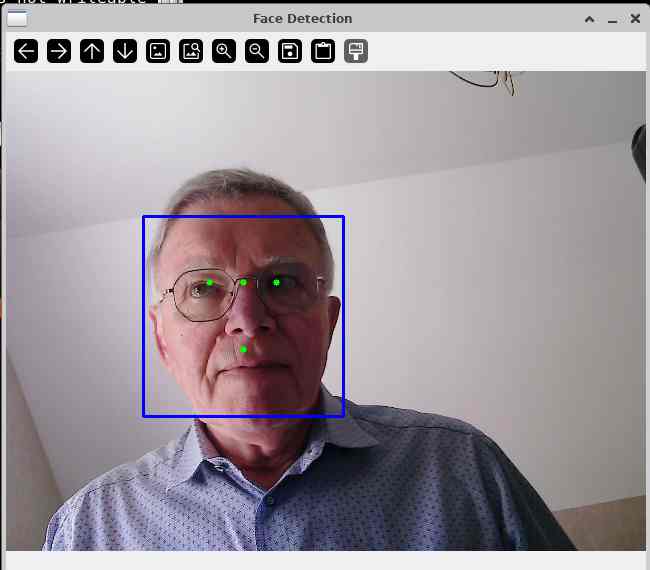Click the pan down arrow icon

(125, 51)
